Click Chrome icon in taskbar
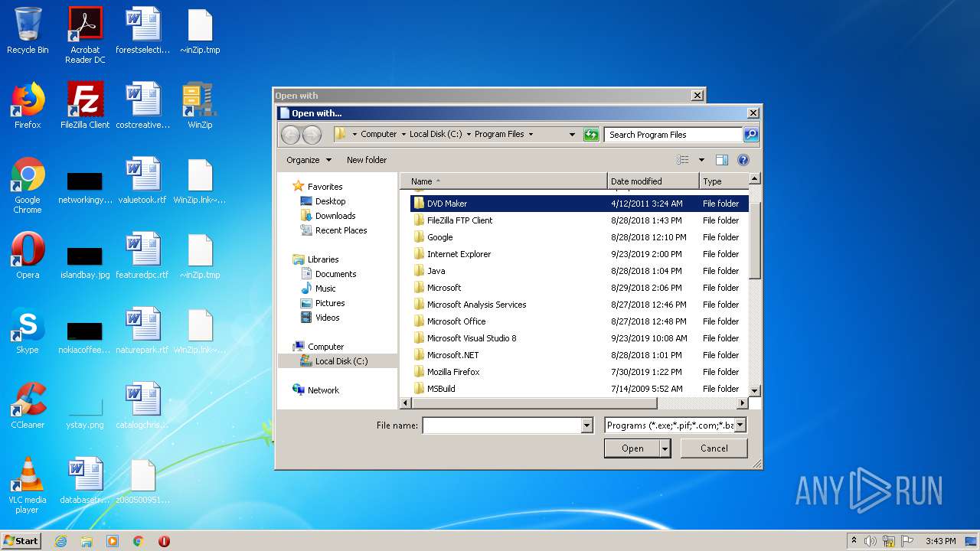The width and height of the screenshot is (980, 551). tap(139, 541)
